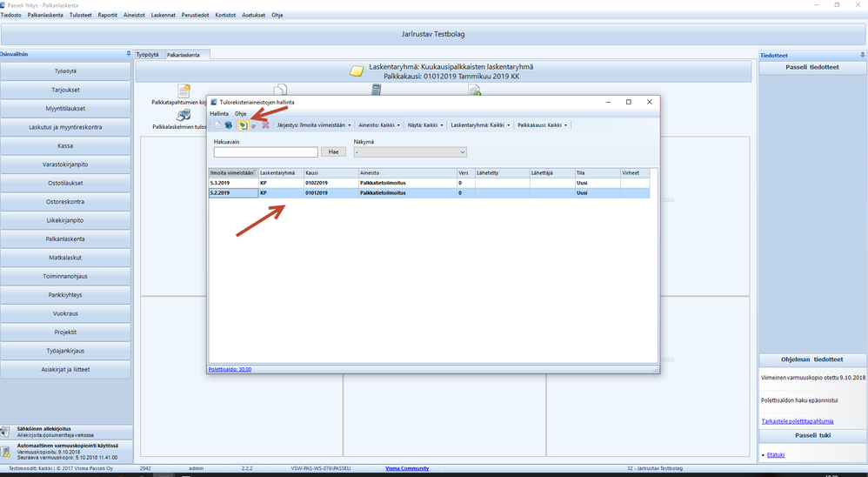Click the Tulorekisteriaineistojen hallinta title icon
The image size is (868, 477).
coord(214,102)
